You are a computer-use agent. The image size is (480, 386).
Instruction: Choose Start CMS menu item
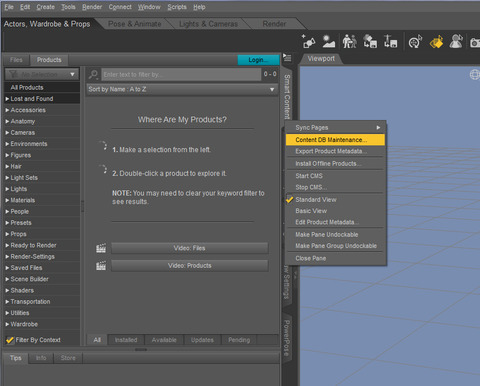[336, 176]
